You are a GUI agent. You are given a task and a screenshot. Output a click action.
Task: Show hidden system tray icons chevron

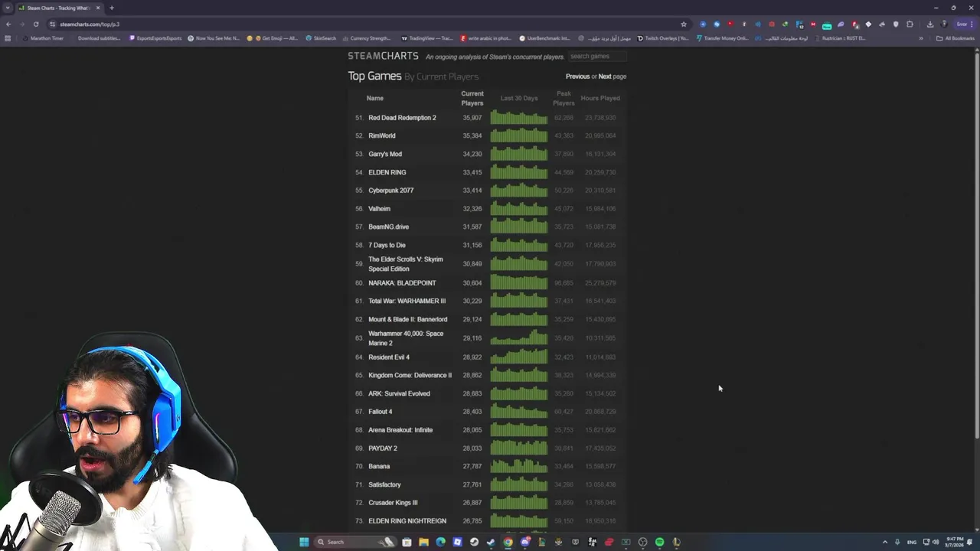tap(885, 542)
